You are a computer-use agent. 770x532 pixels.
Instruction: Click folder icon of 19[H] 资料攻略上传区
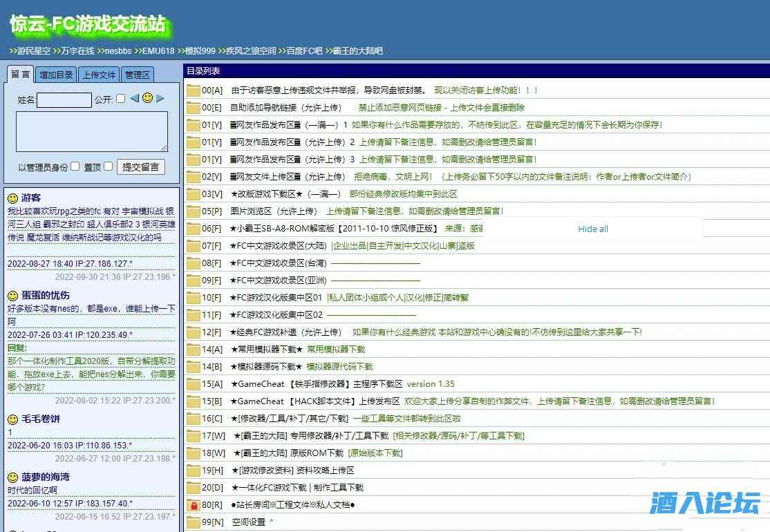pos(193,471)
